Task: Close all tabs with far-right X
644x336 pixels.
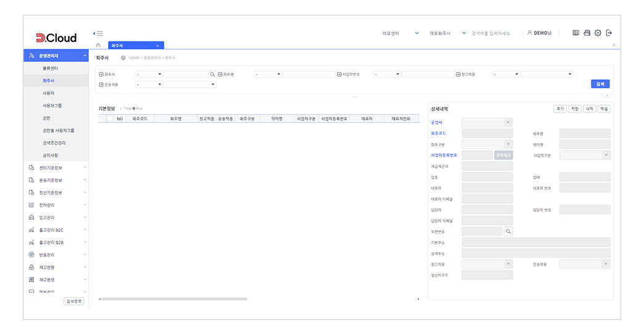Action: (614, 45)
